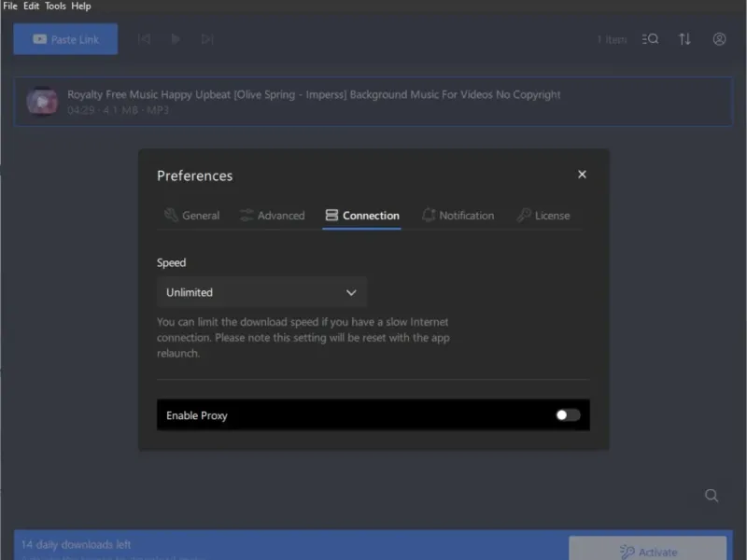Click the Activate button
This screenshot has width=747, height=560.
click(648, 551)
